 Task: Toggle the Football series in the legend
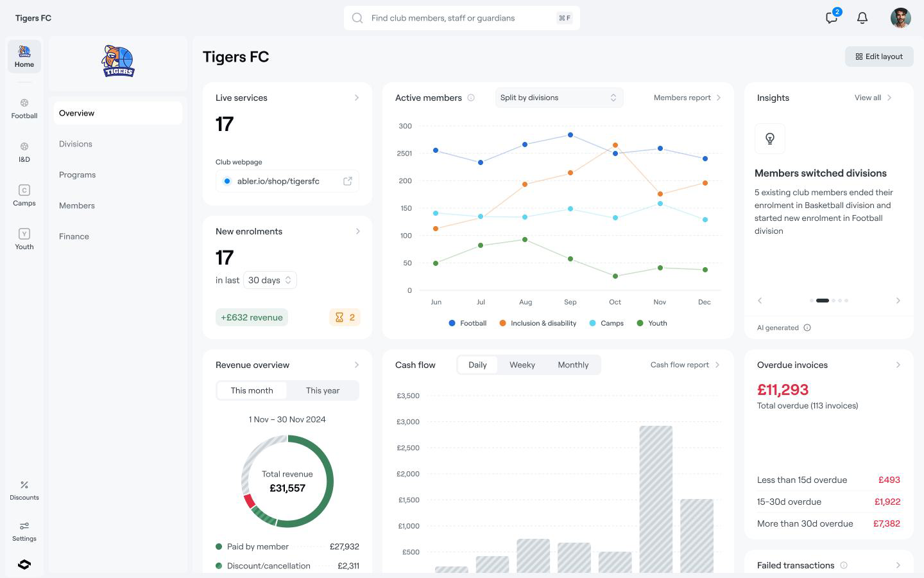point(468,323)
